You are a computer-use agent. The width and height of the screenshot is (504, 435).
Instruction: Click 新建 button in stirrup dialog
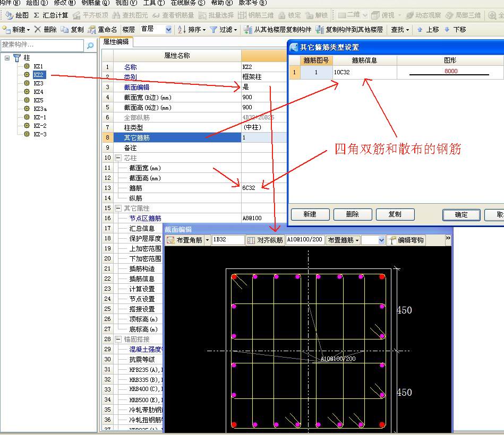310,214
